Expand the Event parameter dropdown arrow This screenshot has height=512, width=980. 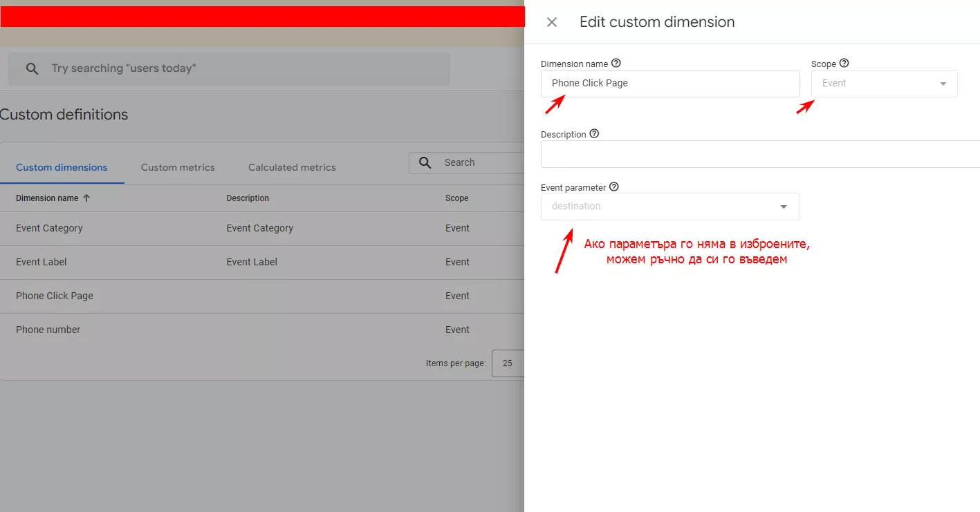point(784,207)
